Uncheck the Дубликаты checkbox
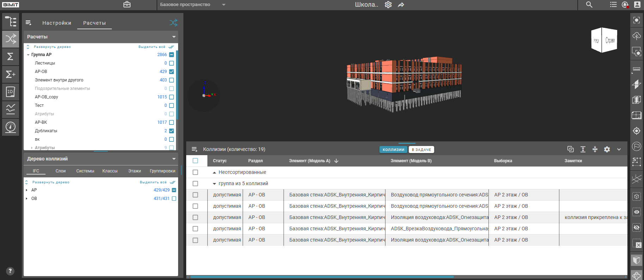Viewport: 644px width, 280px height. tap(171, 131)
